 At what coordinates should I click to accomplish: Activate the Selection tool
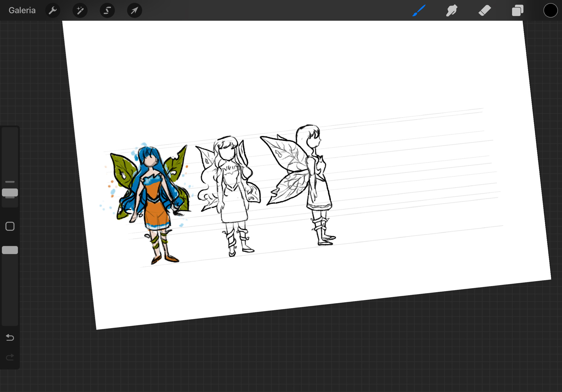click(x=107, y=10)
